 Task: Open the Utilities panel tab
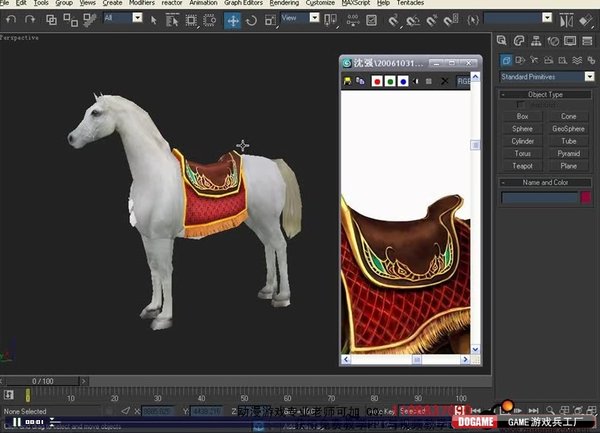coord(586,41)
